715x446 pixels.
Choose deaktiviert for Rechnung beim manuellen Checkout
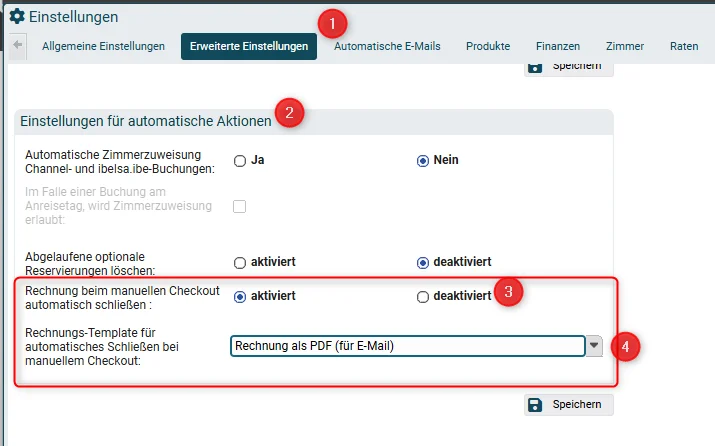tap(423, 297)
